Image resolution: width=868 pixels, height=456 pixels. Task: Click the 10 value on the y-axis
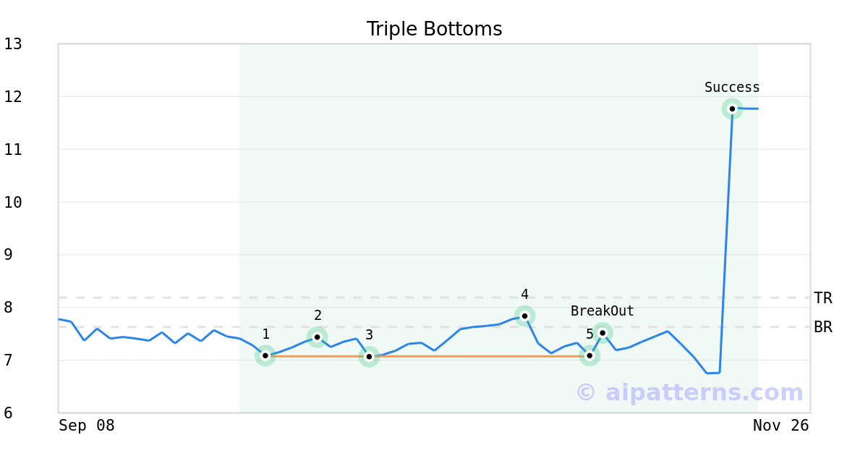pyautogui.click(x=13, y=202)
